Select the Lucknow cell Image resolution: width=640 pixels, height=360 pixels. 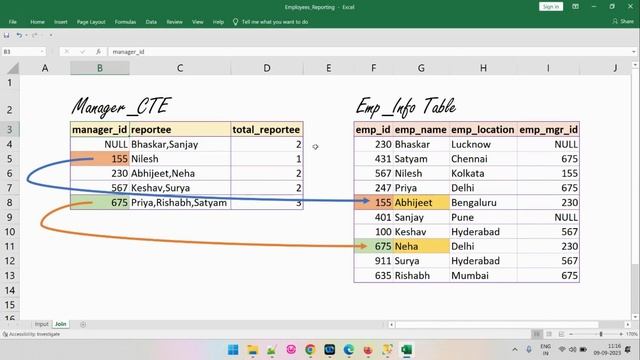click(x=483, y=144)
